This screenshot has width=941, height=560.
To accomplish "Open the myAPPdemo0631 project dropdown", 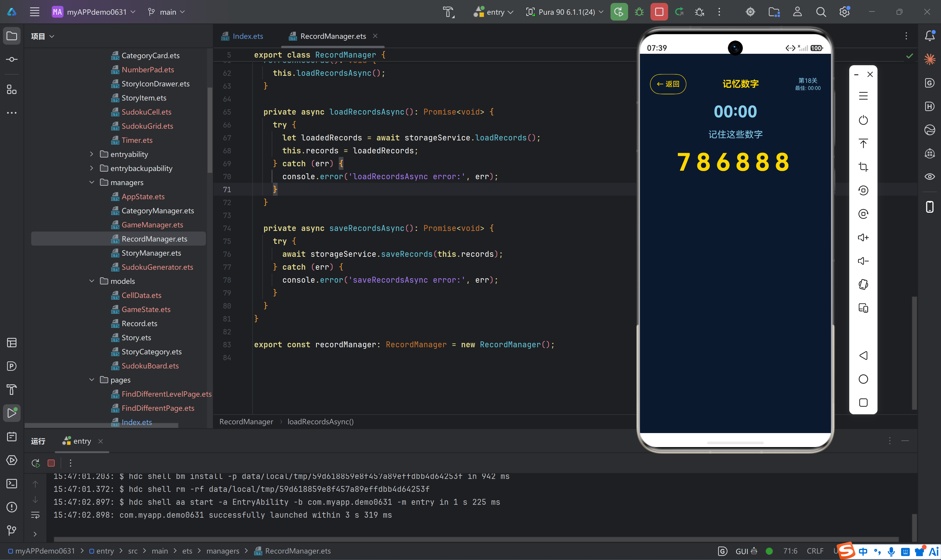I will click(94, 12).
